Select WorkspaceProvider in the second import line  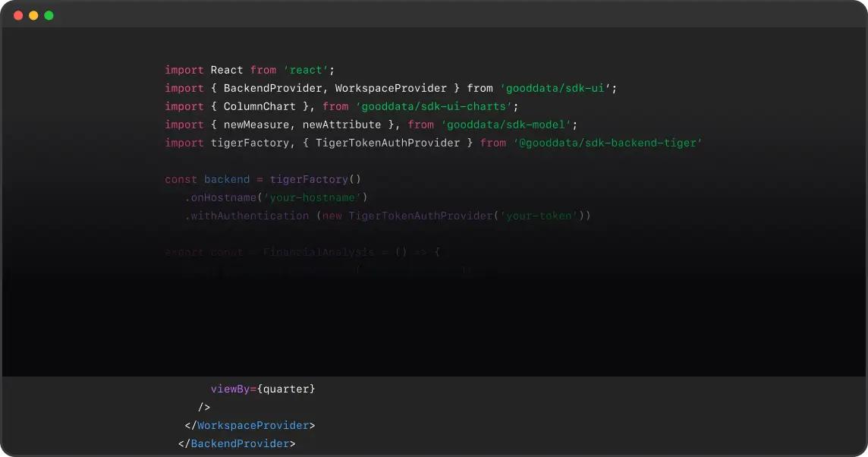(x=391, y=89)
